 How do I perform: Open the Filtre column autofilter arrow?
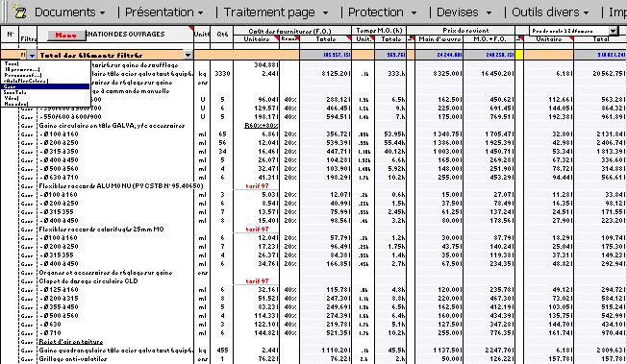[32, 55]
